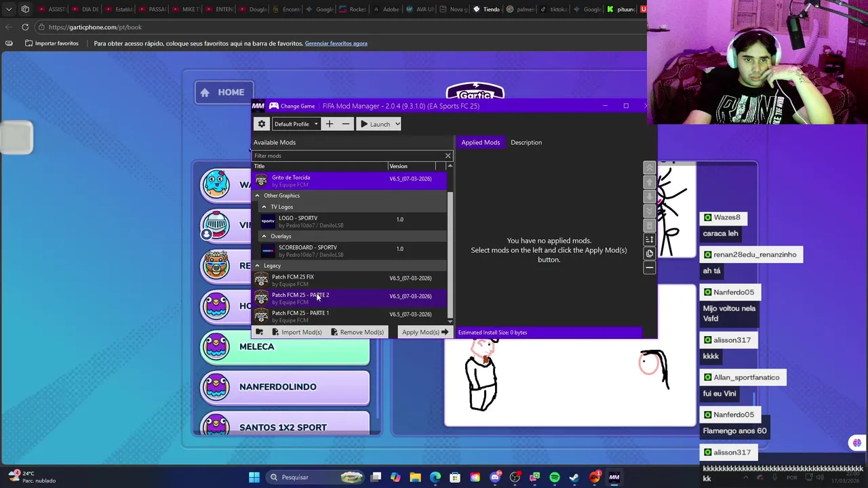
Task: Select player MELECA in Gartic list
Action: [x=285, y=347]
